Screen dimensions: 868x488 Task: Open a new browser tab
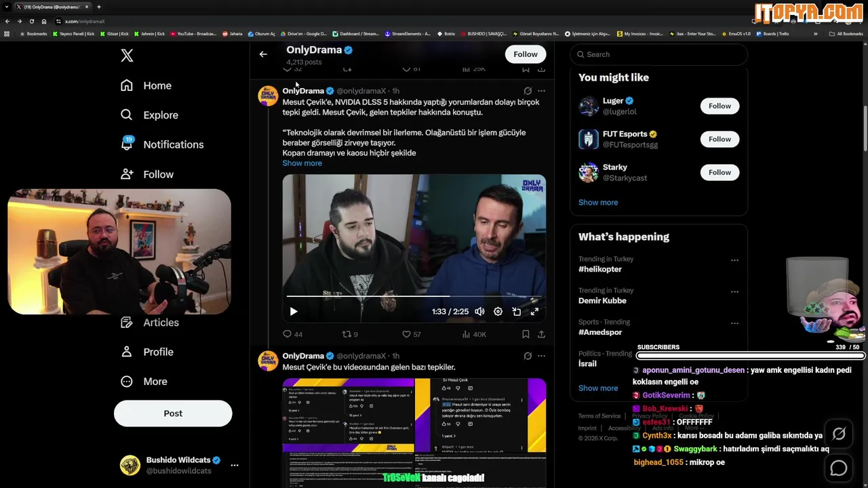click(x=99, y=7)
